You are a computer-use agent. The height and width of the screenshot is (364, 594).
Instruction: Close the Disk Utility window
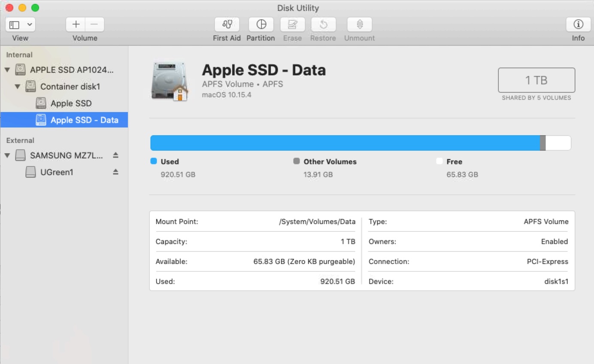coord(9,8)
